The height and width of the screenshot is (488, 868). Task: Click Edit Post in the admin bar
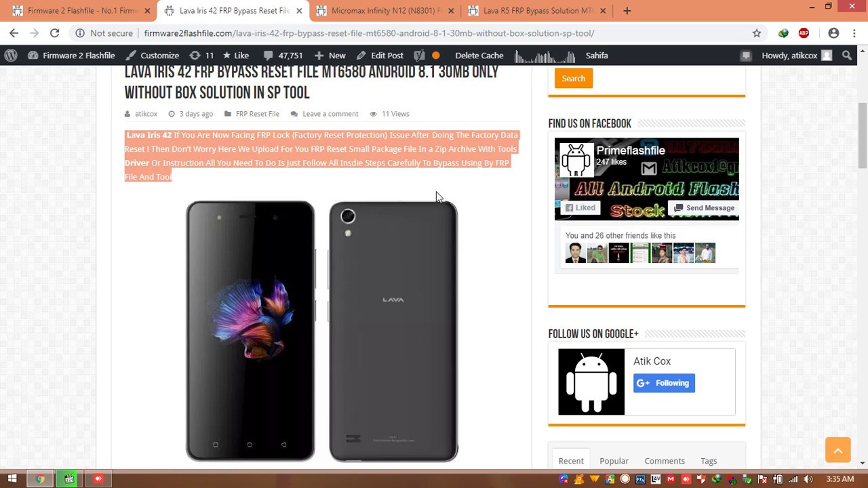tap(380, 56)
